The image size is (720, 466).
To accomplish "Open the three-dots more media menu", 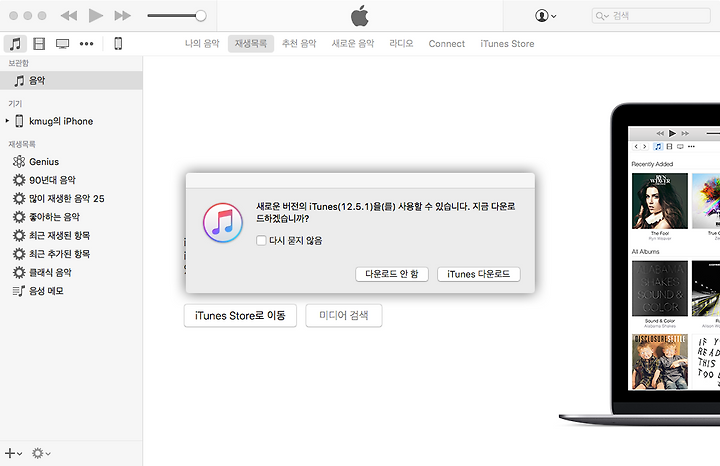I will click(x=87, y=44).
